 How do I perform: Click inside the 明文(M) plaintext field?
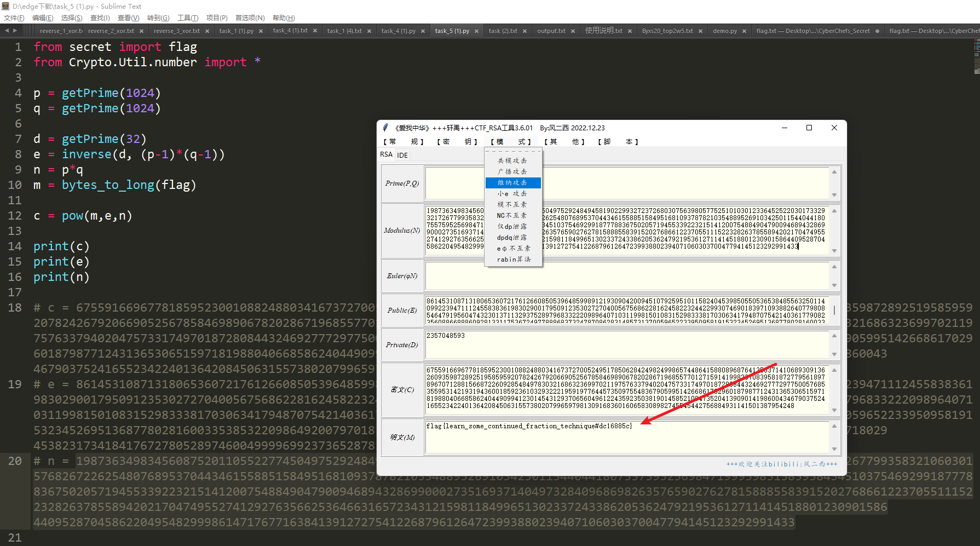pyautogui.click(x=627, y=438)
